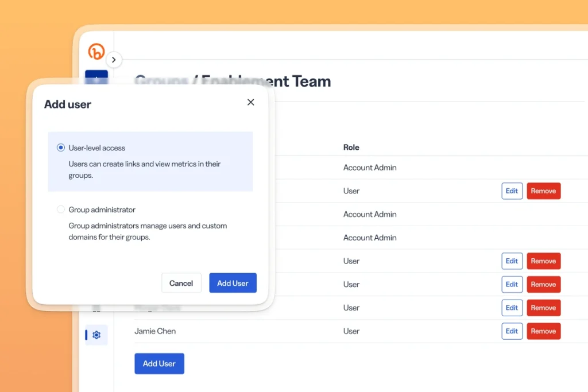Viewport: 588px width, 392px height.
Task: Select Group administrator radio option
Action: pyautogui.click(x=61, y=209)
